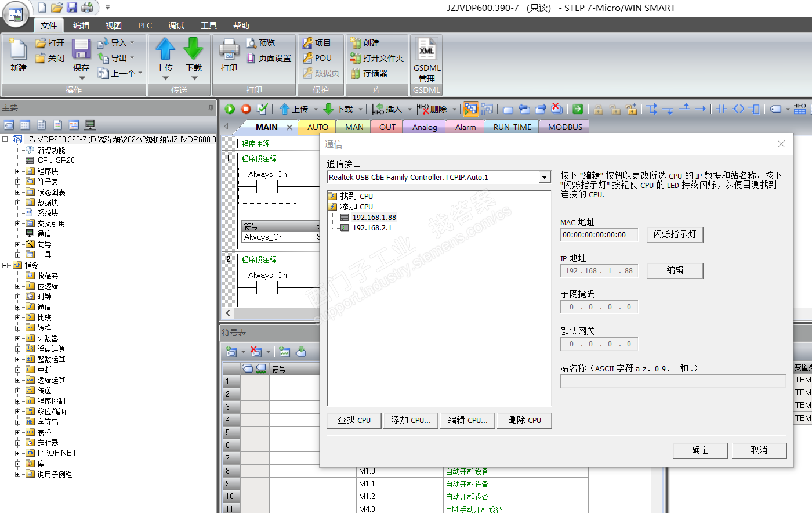Expand the 程序块 tree node
Screen dimensions: 812x513
click(x=17, y=171)
